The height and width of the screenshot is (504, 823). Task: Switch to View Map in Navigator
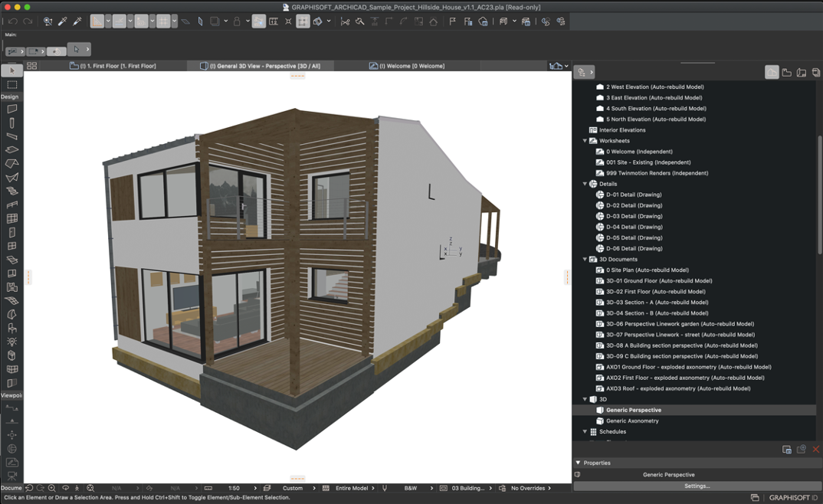[x=787, y=73]
